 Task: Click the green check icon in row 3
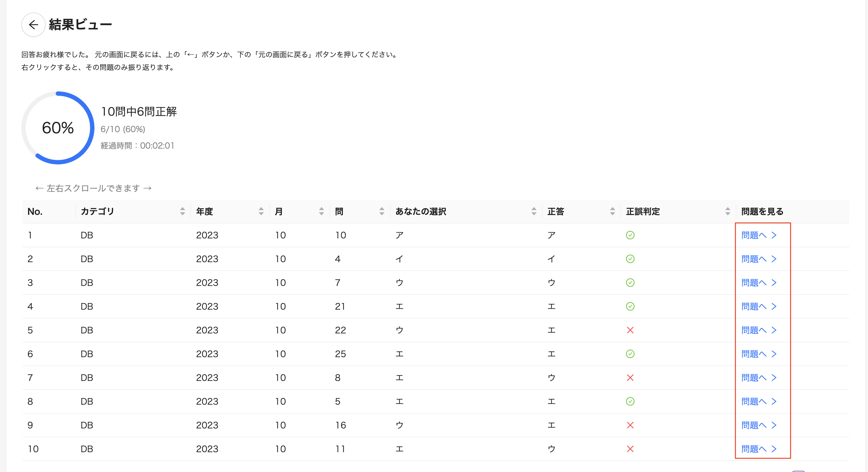pos(630,283)
